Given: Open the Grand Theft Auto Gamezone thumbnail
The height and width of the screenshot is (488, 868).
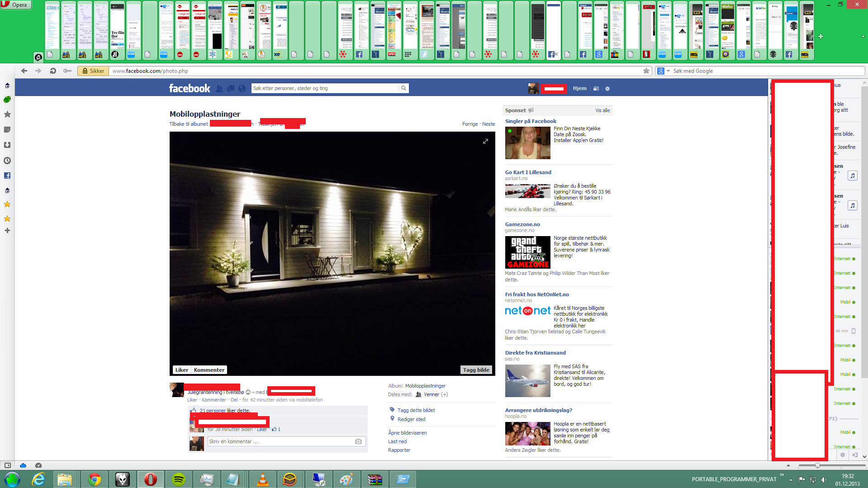Looking at the screenshot, I should click(x=527, y=252).
